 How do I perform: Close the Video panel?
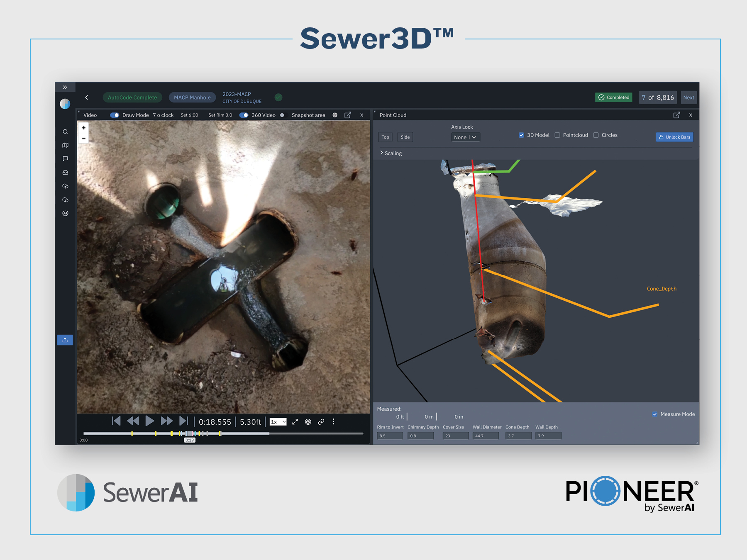click(x=362, y=115)
